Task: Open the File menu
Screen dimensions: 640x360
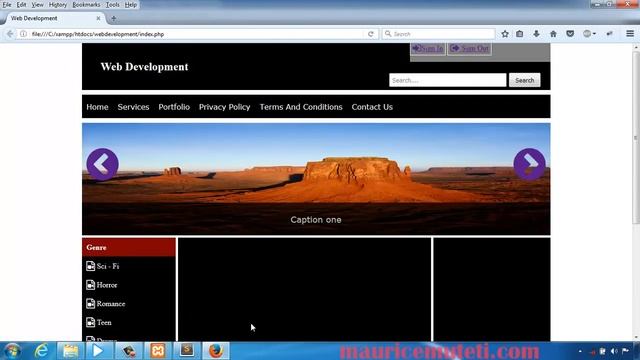Action: click(7, 5)
